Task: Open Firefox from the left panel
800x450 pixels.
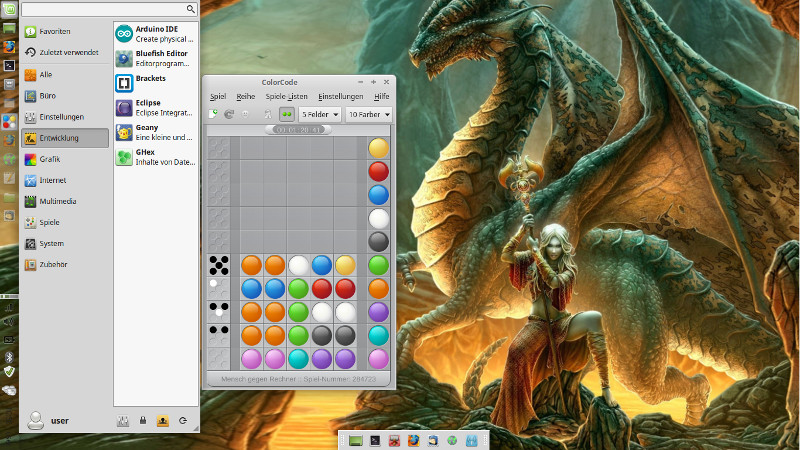Action: (x=9, y=47)
